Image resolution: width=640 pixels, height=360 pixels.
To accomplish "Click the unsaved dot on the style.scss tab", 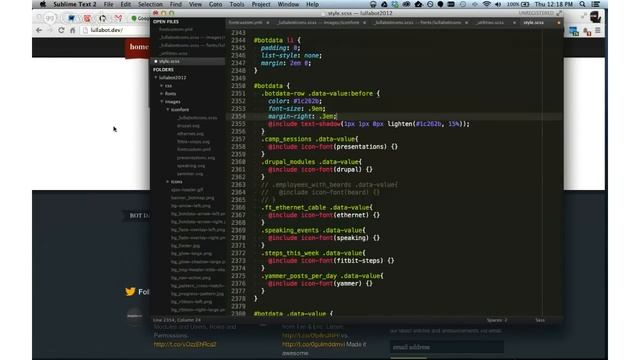I will [x=559, y=23].
